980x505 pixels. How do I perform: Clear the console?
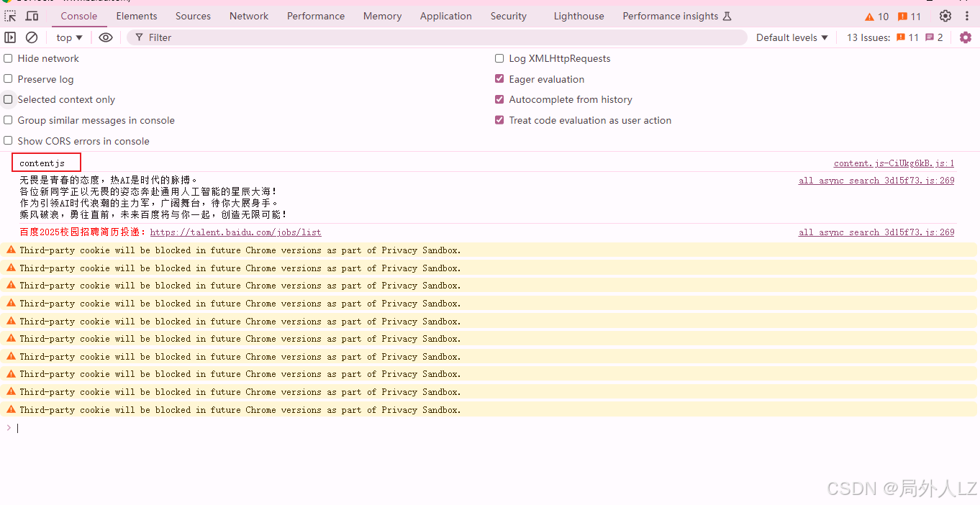coord(32,37)
